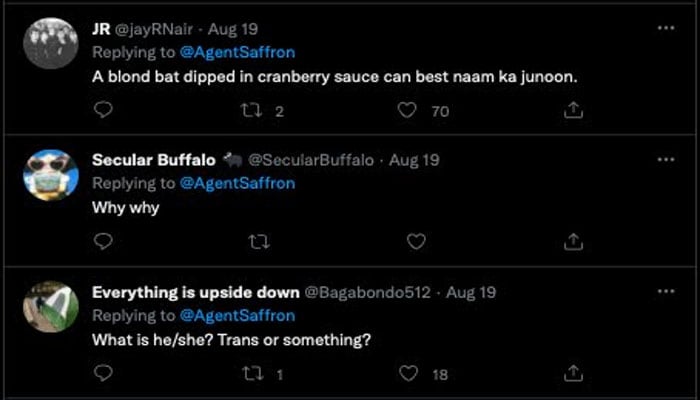Open more options on JR's tweet
The width and height of the screenshot is (700, 400).
[x=665, y=29]
